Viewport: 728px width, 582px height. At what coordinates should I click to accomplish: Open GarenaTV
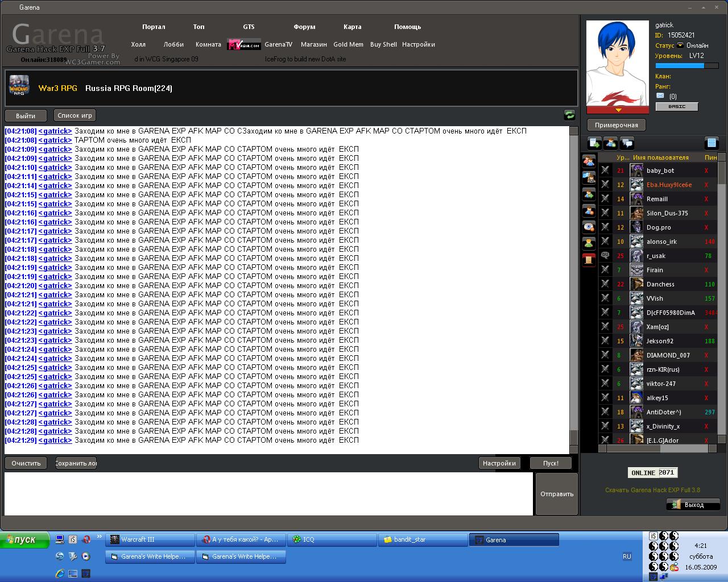[x=278, y=44]
